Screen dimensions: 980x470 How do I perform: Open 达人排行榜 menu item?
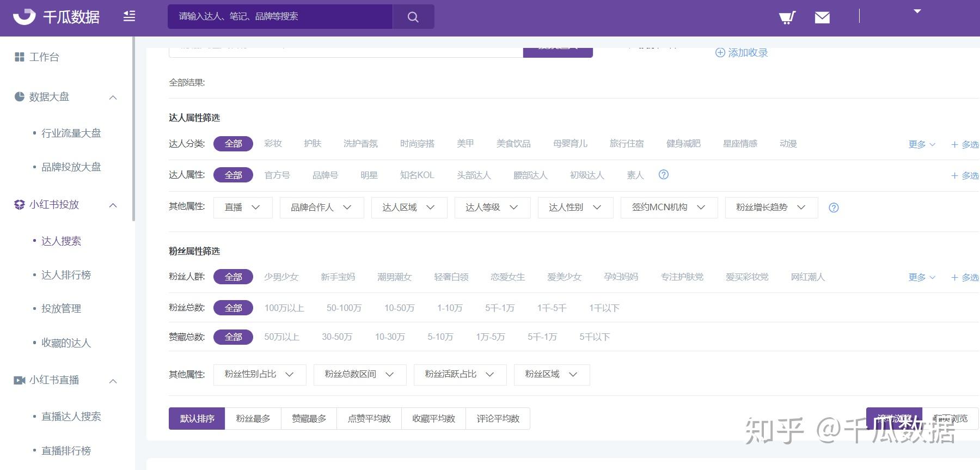tap(66, 275)
